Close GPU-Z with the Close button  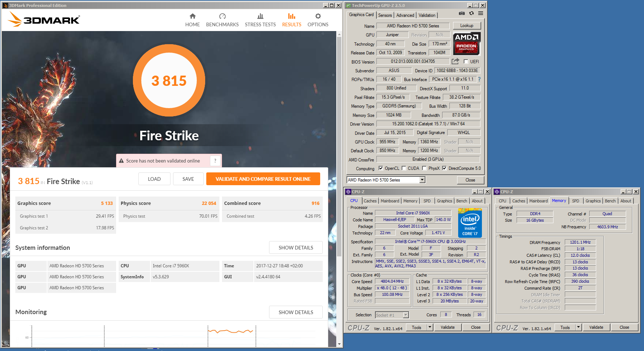click(470, 180)
